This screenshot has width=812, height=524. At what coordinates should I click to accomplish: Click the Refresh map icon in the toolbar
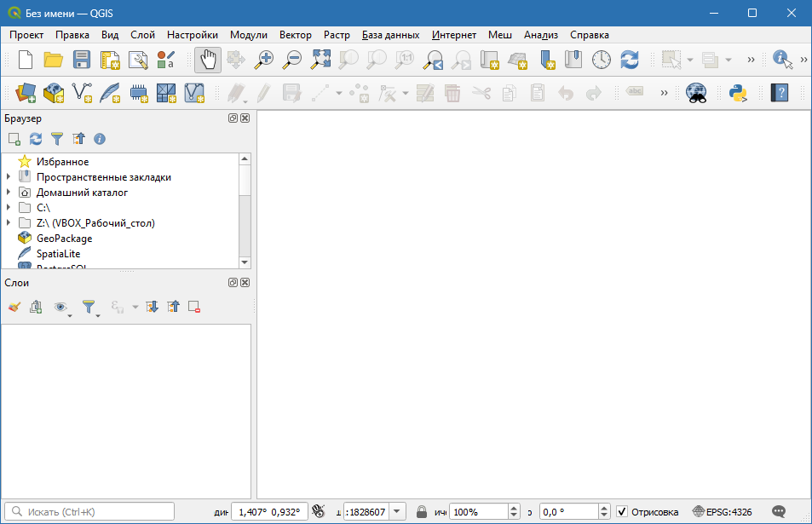pos(629,60)
